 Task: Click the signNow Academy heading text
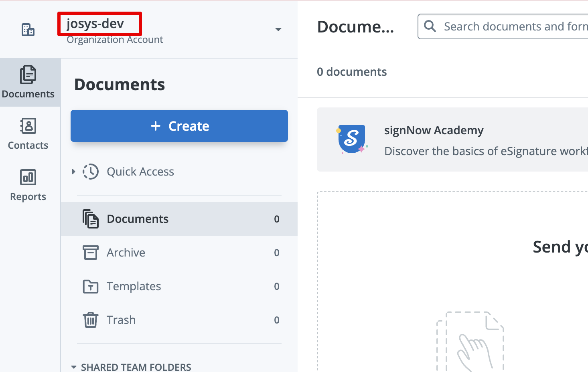tap(434, 130)
